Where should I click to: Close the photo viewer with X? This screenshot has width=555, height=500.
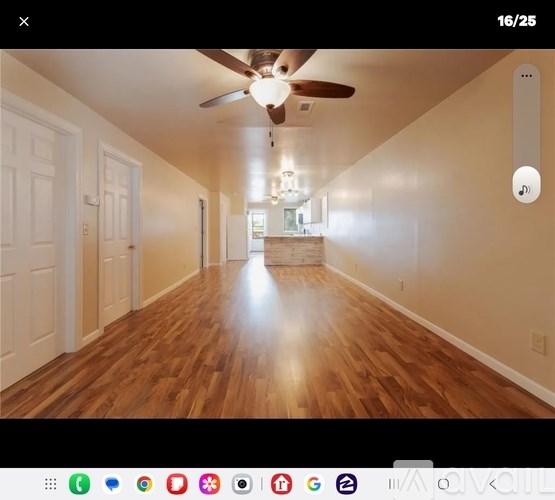(24, 22)
